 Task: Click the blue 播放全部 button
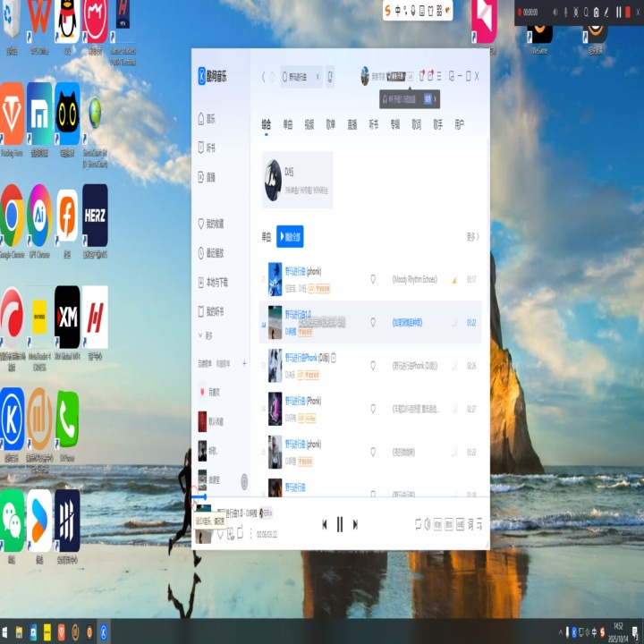tap(290, 236)
